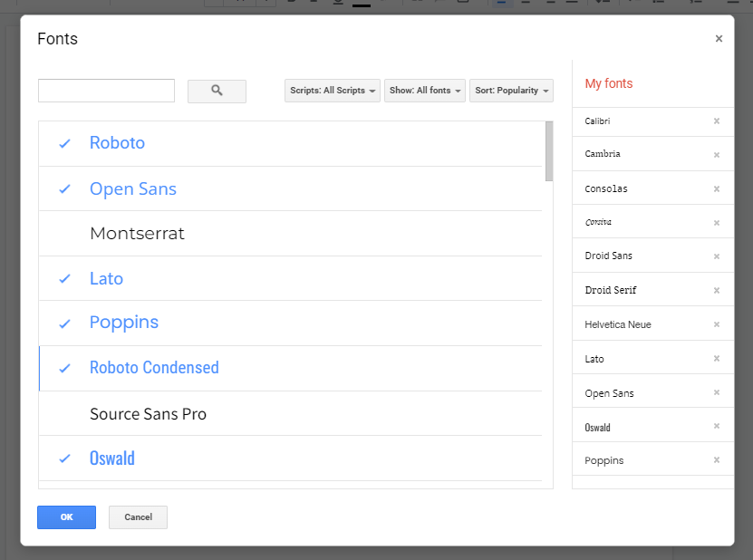Remove Droid Sans from My fonts
Screen dimensions: 753x560
(x=716, y=256)
